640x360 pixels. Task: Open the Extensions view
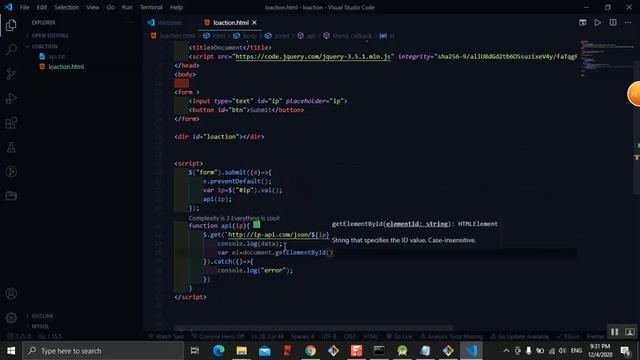tap(11, 123)
